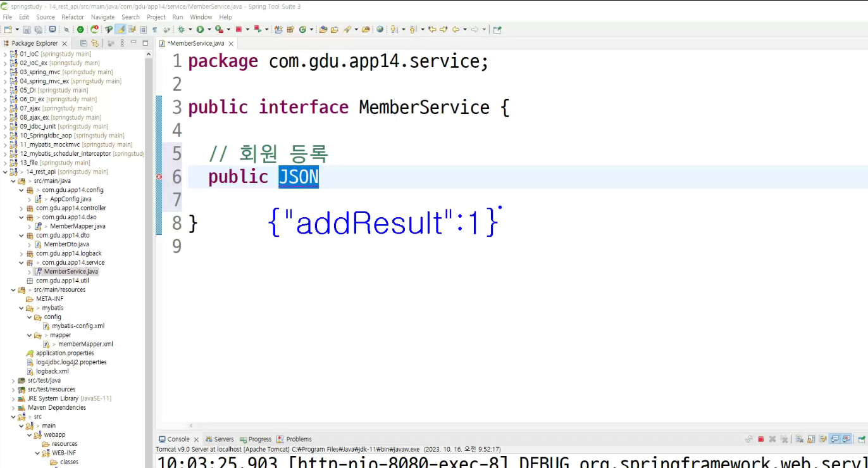868x468 pixels.
Task: Terminate process with Console red stop icon
Action: point(761,439)
